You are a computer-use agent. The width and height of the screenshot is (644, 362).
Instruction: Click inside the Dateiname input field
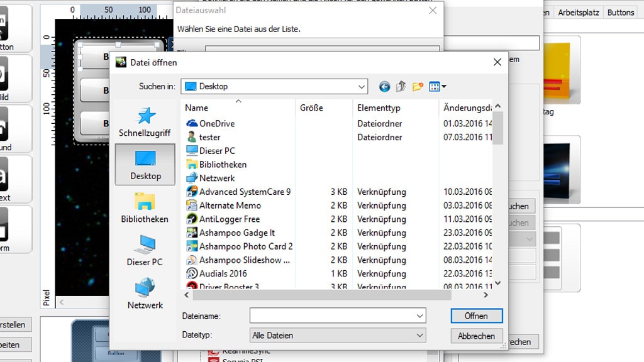click(x=327, y=315)
